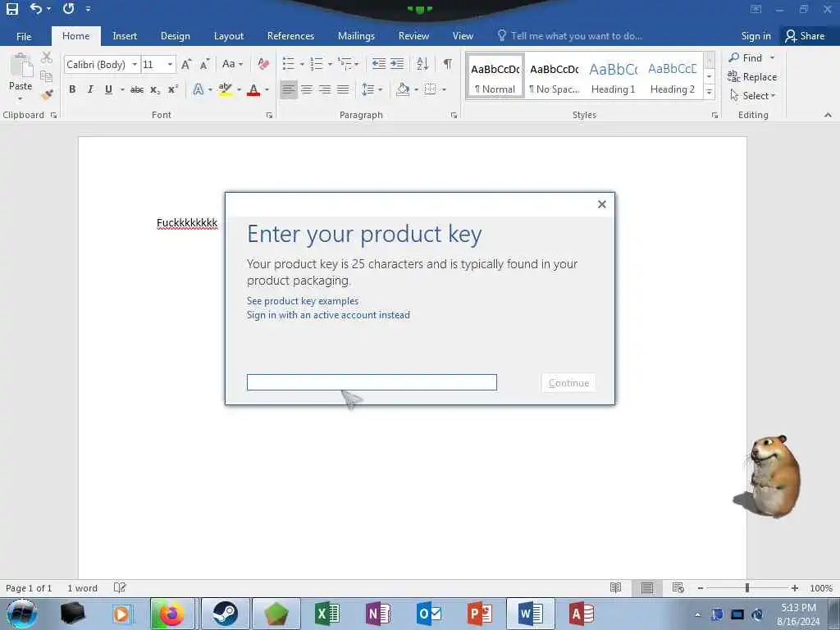The width and height of the screenshot is (840, 630).
Task: Repeat typing with the redo icon
Action: click(x=68, y=8)
